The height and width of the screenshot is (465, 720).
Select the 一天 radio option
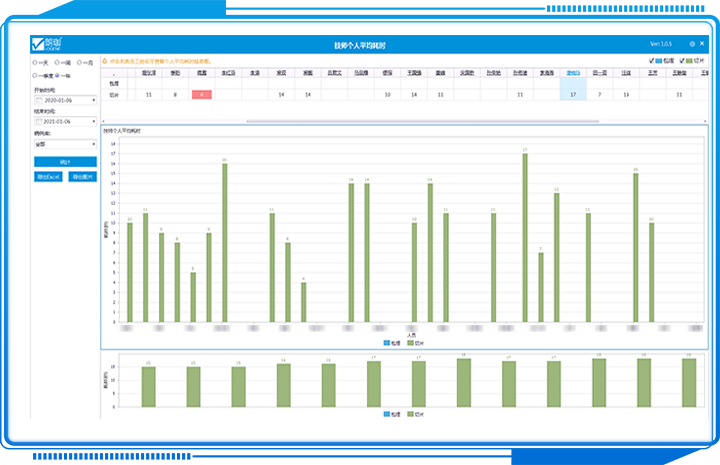click(x=37, y=62)
